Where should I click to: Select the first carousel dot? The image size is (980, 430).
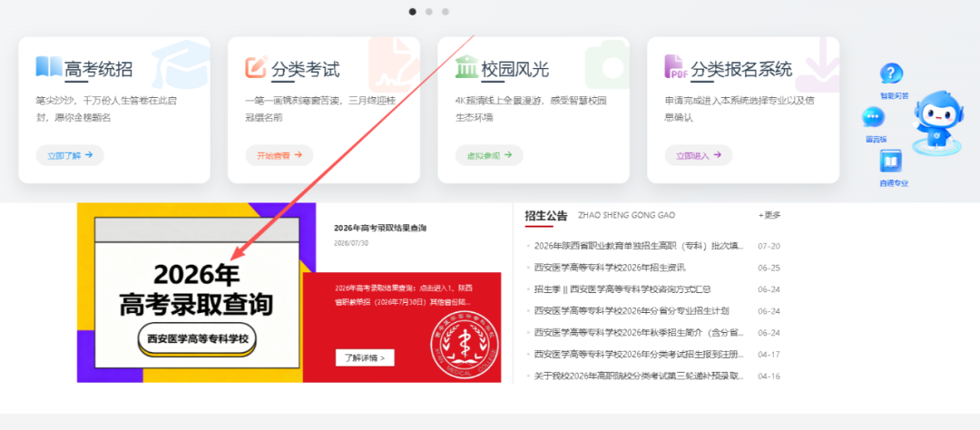413,11
